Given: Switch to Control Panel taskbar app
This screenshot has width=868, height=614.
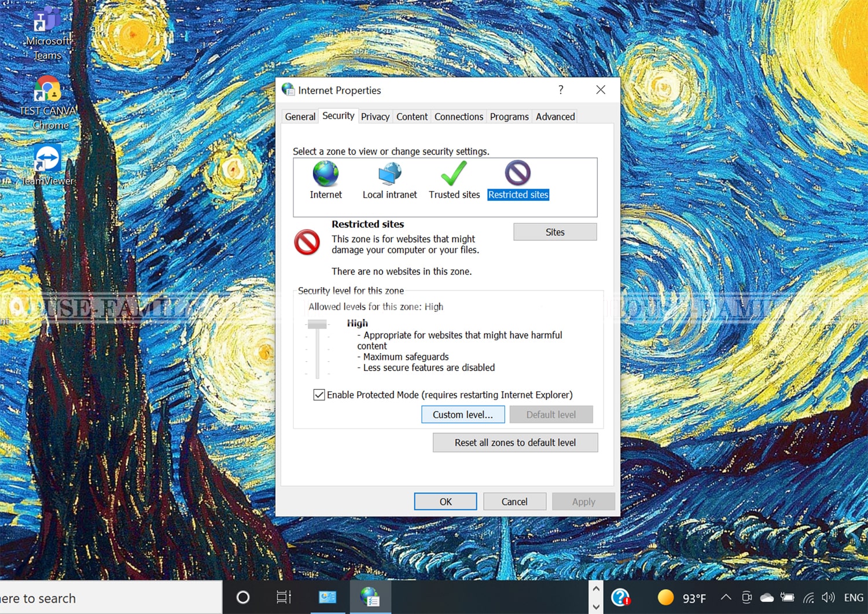Looking at the screenshot, I should click(x=328, y=597).
